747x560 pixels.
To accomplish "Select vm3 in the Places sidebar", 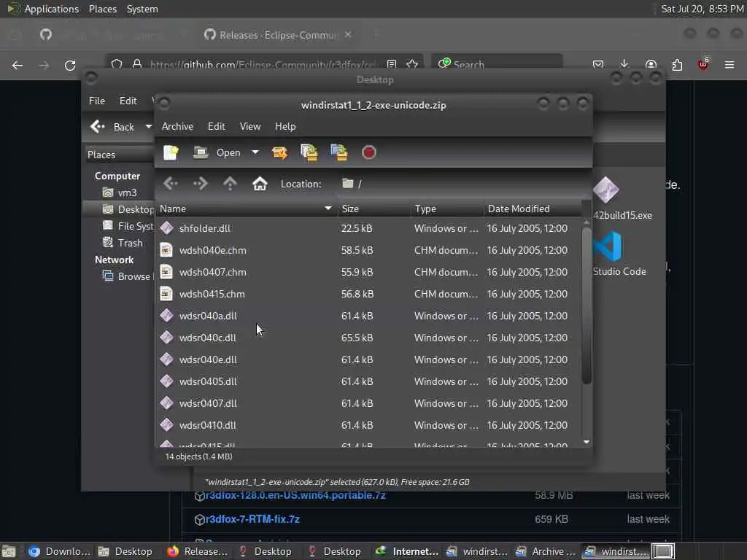I will (x=120, y=192).
